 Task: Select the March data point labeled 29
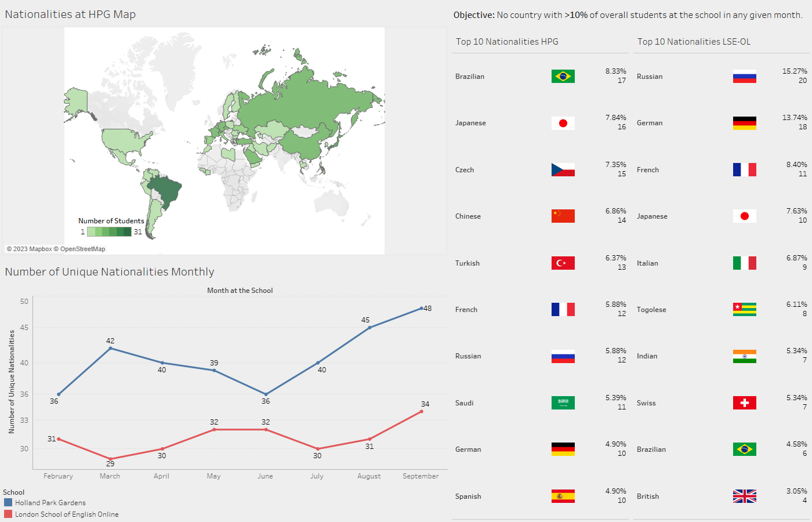110,459
